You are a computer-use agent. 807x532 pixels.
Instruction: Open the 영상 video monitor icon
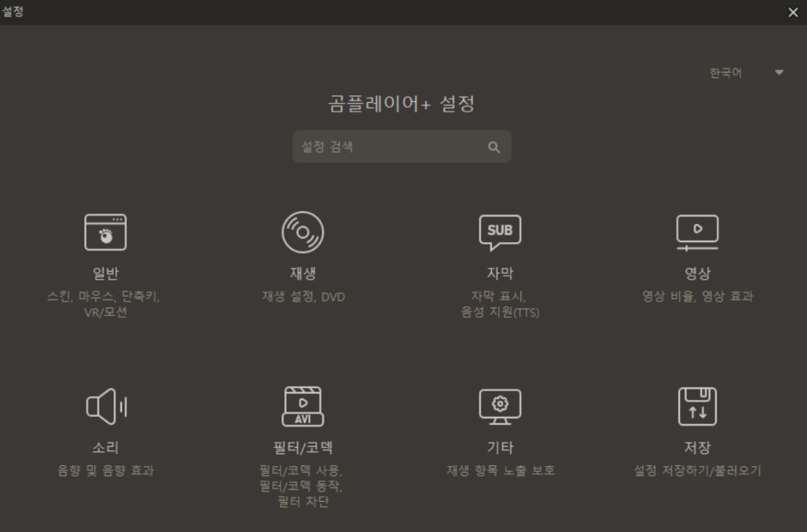[x=698, y=232]
